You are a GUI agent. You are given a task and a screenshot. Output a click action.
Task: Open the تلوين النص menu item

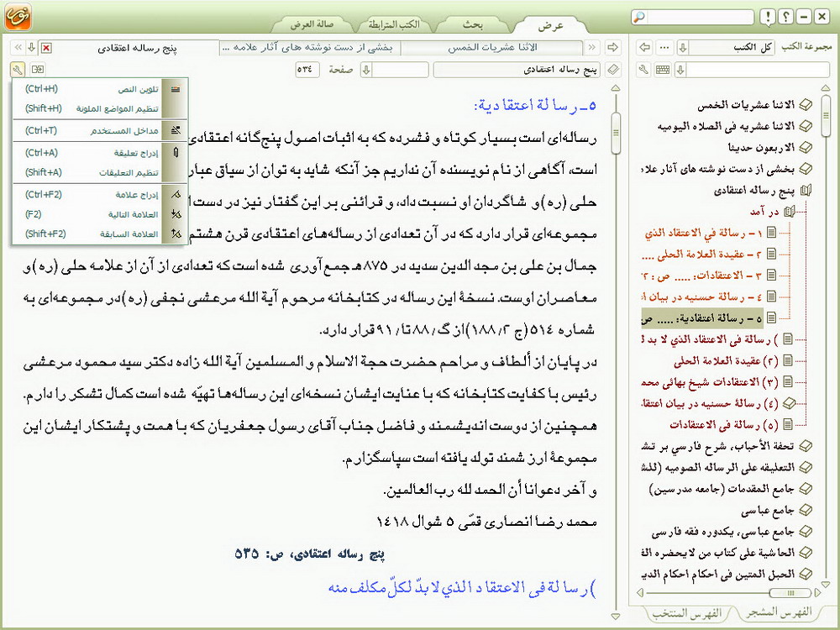click(100, 89)
